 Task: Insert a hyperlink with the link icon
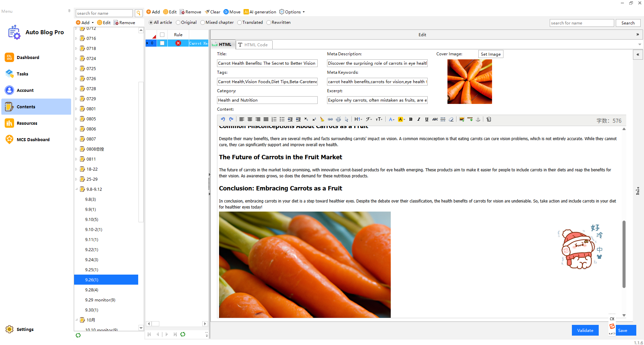(x=330, y=119)
